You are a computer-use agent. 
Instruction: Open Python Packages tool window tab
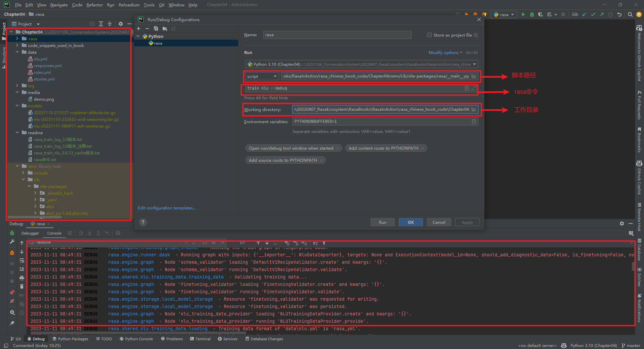70,339
